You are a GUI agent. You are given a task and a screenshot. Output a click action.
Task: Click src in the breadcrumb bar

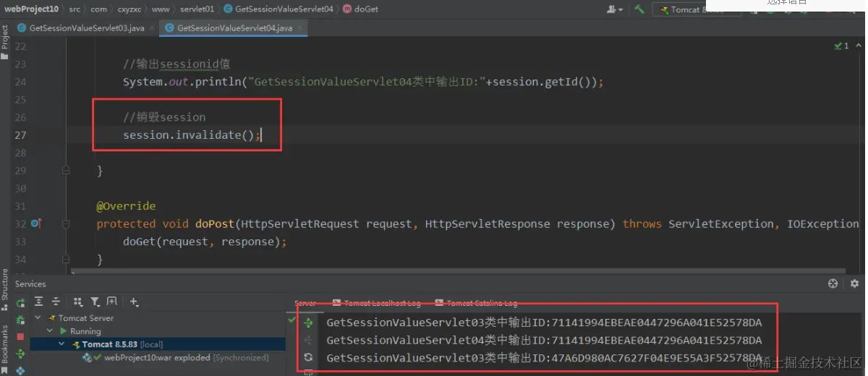tap(75, 9)
